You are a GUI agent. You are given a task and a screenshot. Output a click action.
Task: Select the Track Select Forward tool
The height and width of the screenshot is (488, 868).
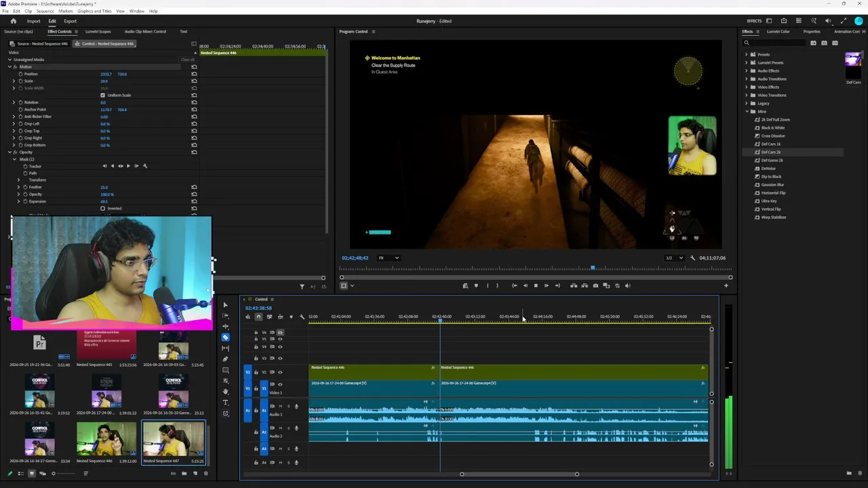(x=226, y=315)
